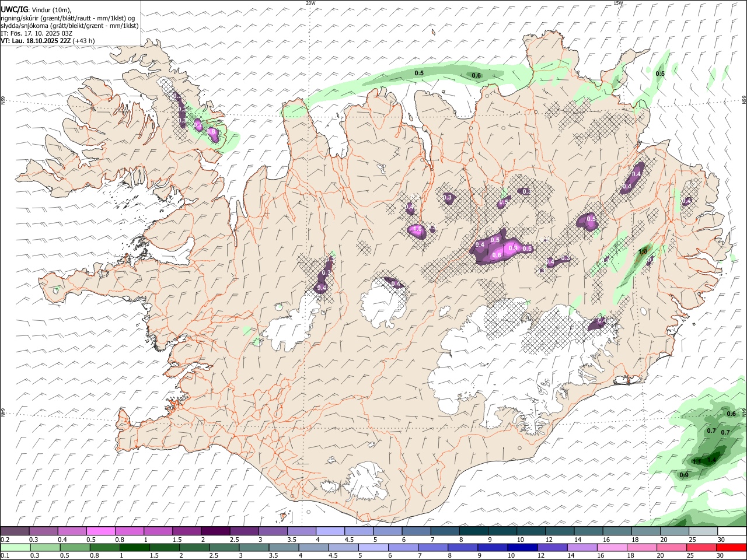Click the pale lavender swatch at 4 on upper legend

pyautogui.click(x=330, y=531)
